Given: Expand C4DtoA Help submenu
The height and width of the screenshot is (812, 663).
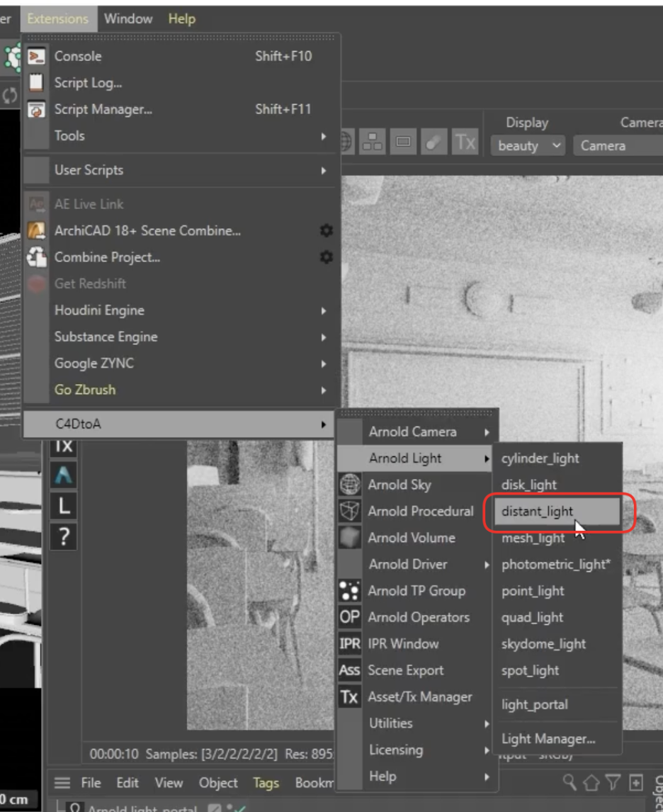Looking at the screenshot, I should click(414, 777).
